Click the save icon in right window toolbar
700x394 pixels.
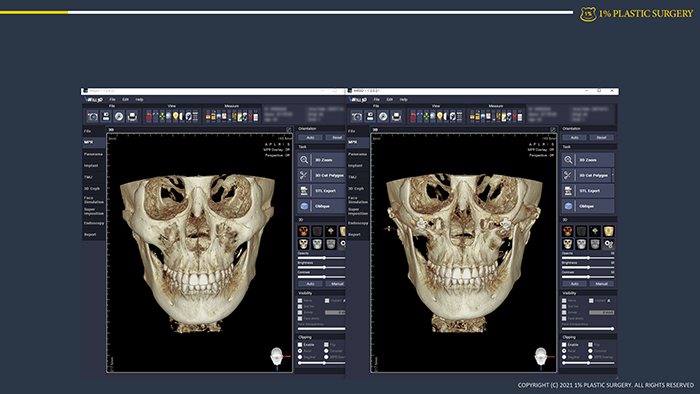pos(370,116)
